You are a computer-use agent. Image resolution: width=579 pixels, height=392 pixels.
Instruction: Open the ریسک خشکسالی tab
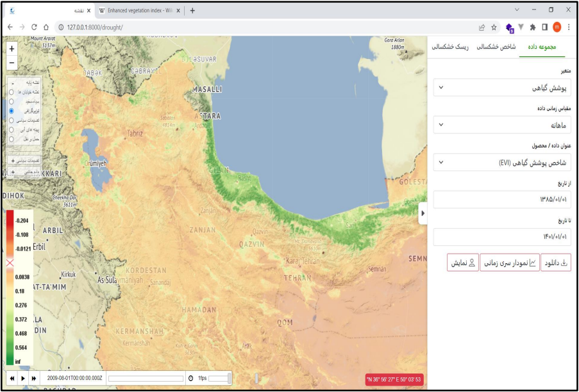[450, 47]
